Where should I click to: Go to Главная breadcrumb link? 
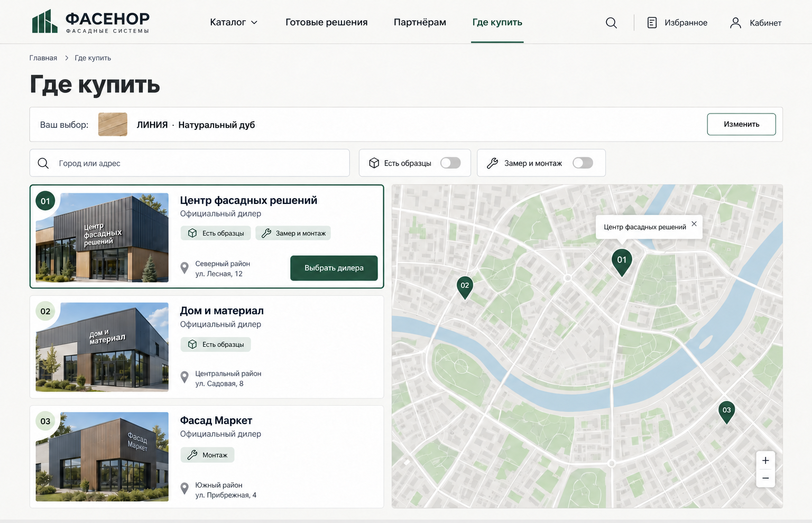pos(43,58)
